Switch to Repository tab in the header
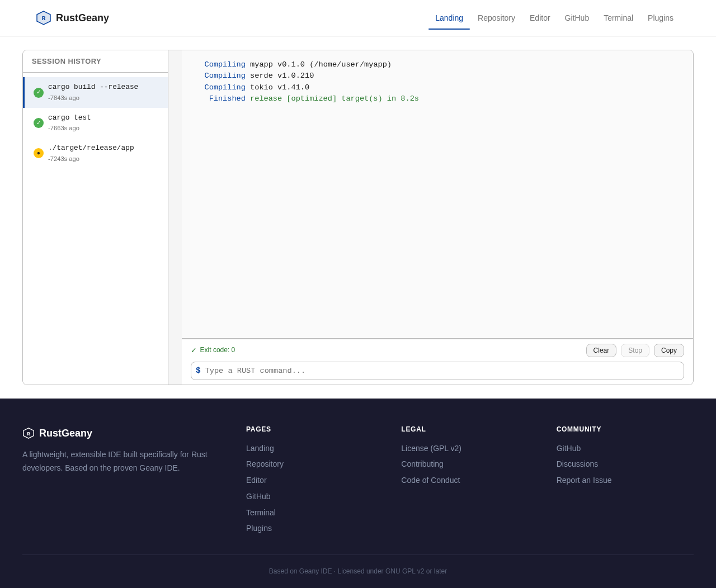This screenshot has width=716, height=588. click(496, 18)
